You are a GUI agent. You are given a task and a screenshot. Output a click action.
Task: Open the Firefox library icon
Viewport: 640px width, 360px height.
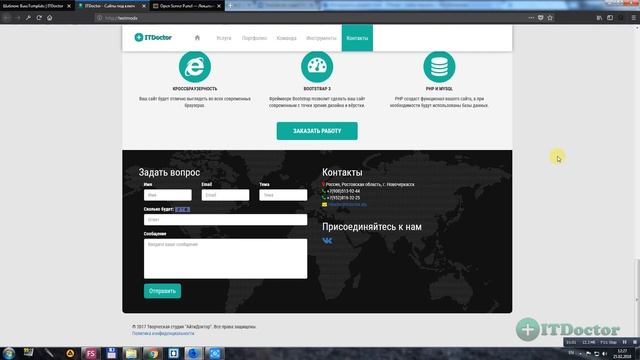coord(599,18)
